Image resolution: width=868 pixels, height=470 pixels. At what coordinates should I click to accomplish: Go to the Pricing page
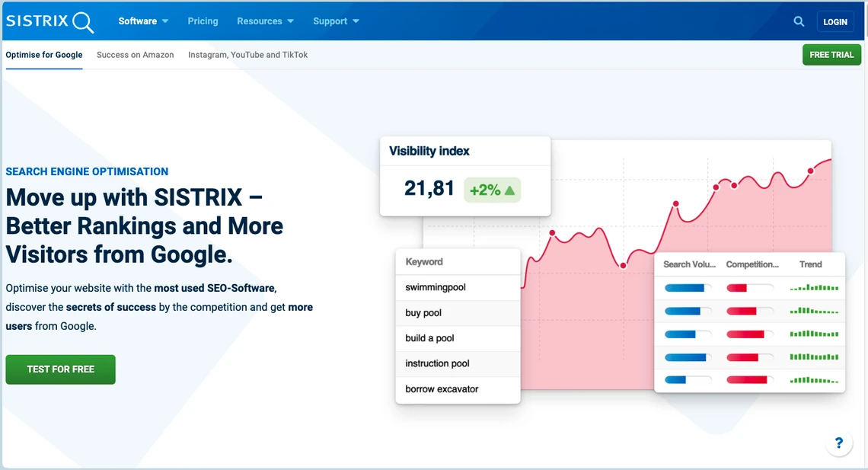point(203,21)
